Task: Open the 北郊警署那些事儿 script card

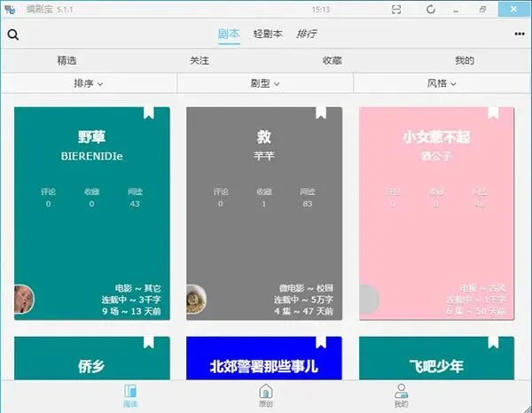Action: click(264, 358)
